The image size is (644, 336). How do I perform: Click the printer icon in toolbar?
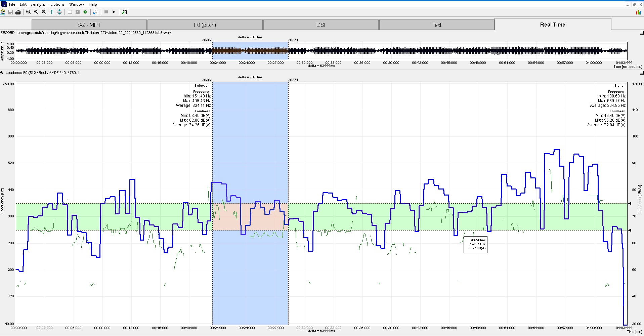click(18, 12)
